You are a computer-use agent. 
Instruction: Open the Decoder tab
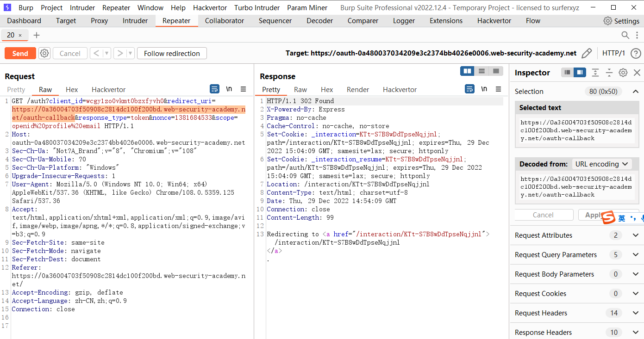[x=319, y=21]
